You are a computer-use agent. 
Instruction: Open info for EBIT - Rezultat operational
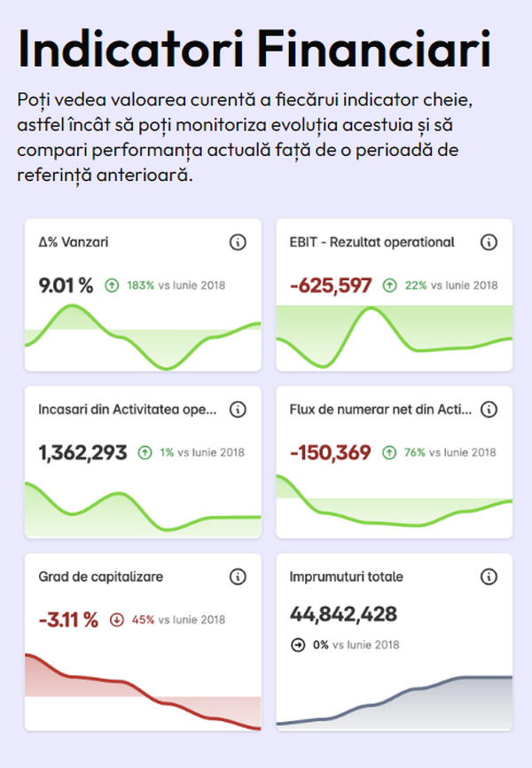[x=489, y=242]
